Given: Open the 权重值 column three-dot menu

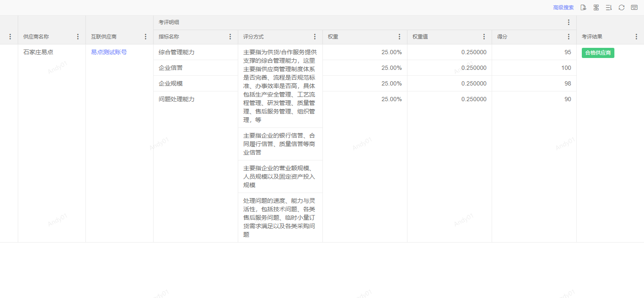Looking at the screenshot, I should pyautogui.click(x=484, y=37).
